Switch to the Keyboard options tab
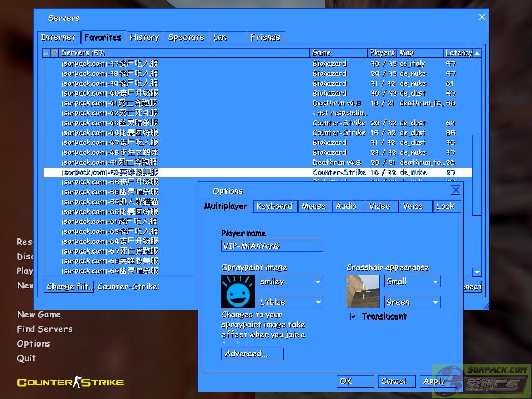 pyautogui.click(x=275, y=206)
